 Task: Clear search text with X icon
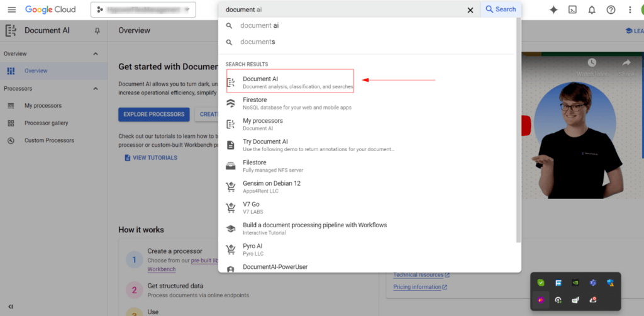[x=470, y=9]
